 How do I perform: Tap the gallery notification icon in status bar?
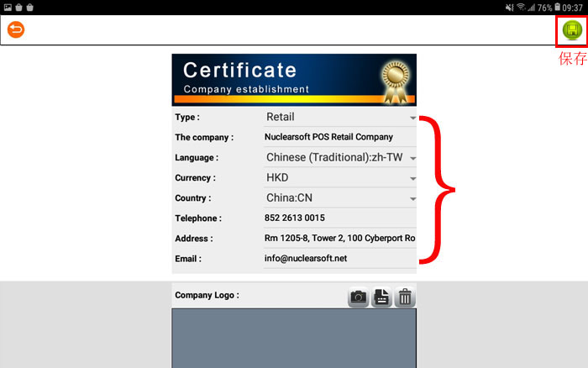8,7
